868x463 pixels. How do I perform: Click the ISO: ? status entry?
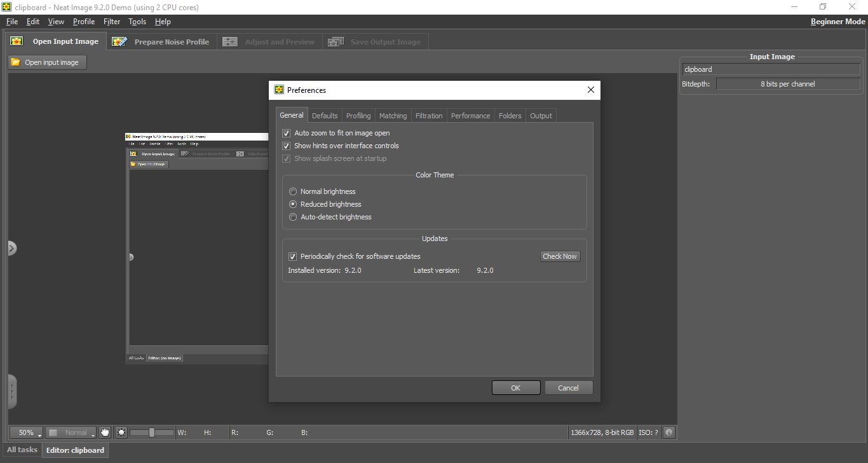click(648, 432)
